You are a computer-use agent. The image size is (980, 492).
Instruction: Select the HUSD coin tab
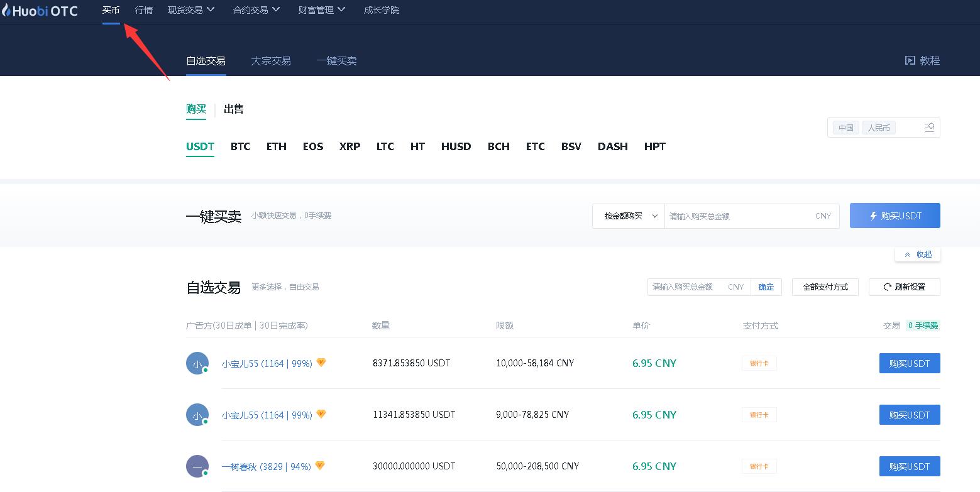[x=456, y=146]
